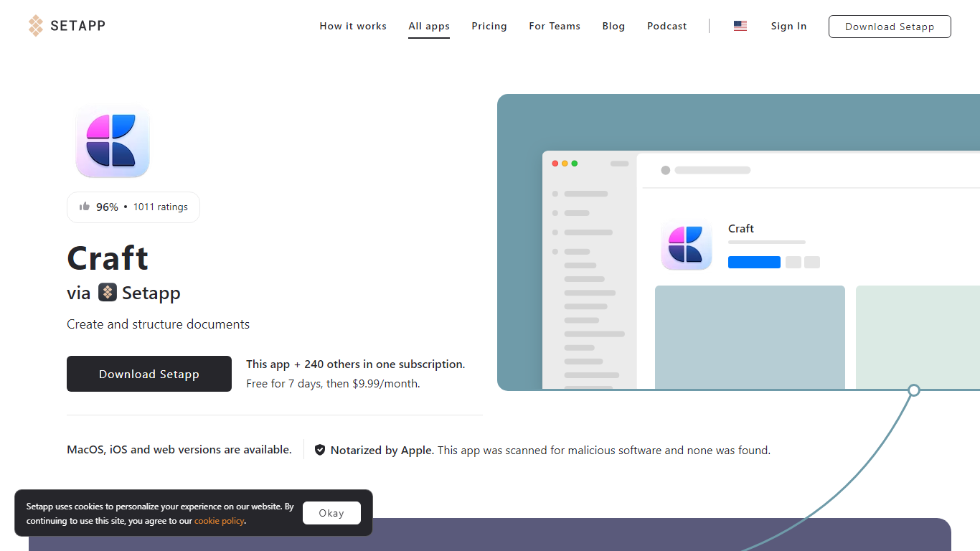Click the blue button in app preview

coord(754,262)
